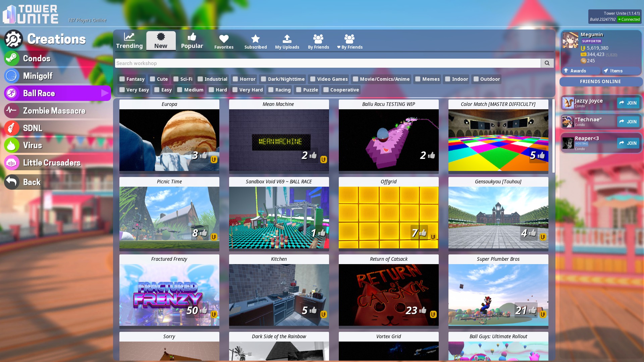Open the Europa planet thumbnail
The width and height of the screenshot is (644, 362).
(x=169, y=140)
